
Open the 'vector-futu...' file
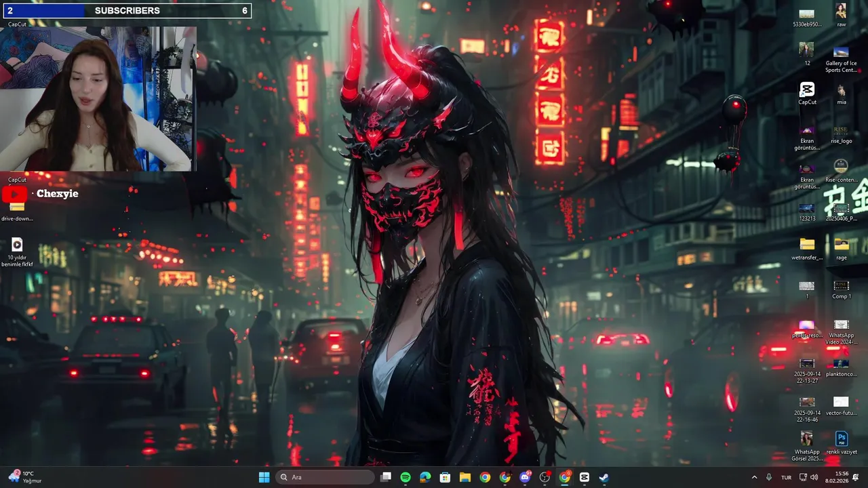[x=841, y=407]
